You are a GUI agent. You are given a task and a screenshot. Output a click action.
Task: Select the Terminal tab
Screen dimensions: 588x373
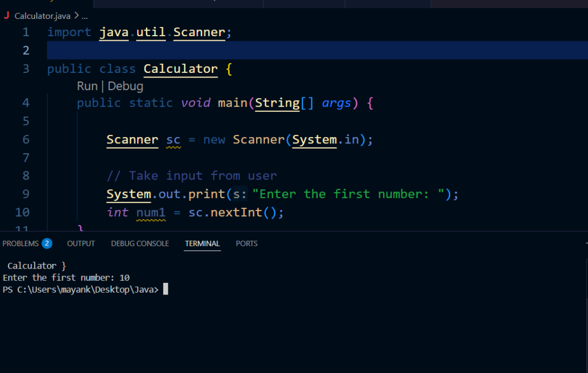[x=203, y=244]
